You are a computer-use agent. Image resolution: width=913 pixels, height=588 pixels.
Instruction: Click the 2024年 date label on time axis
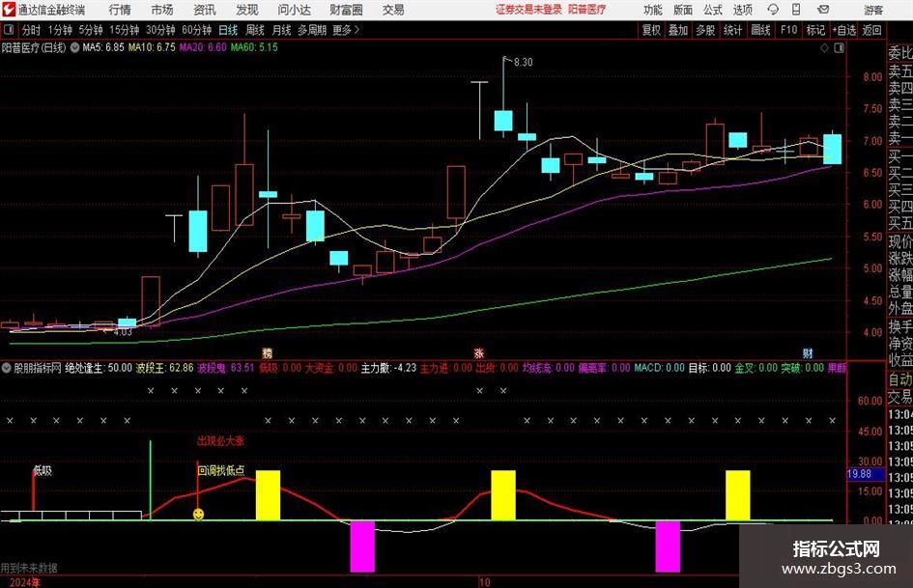click(25, 582)
